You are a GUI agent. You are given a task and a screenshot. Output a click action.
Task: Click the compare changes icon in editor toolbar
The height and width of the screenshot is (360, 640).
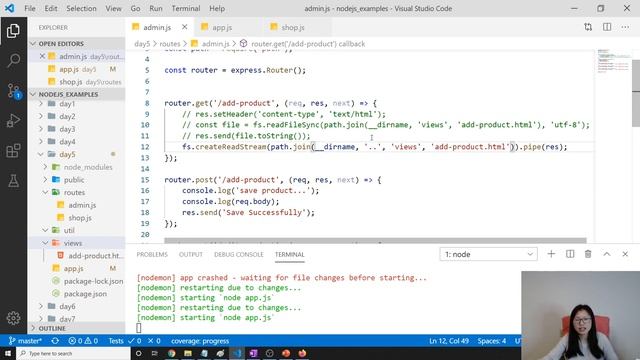click(588, 27)
